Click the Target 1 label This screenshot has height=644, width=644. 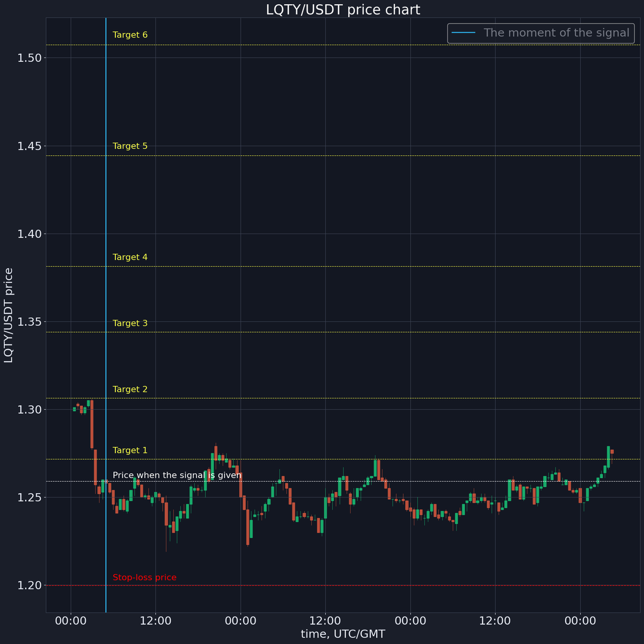click(130, 450)
